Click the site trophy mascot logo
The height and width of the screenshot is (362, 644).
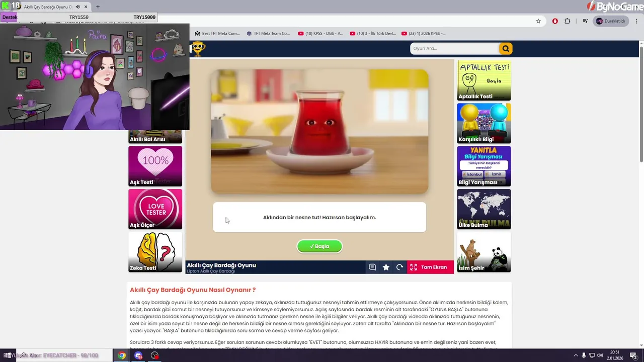click(x=198, y=49)
